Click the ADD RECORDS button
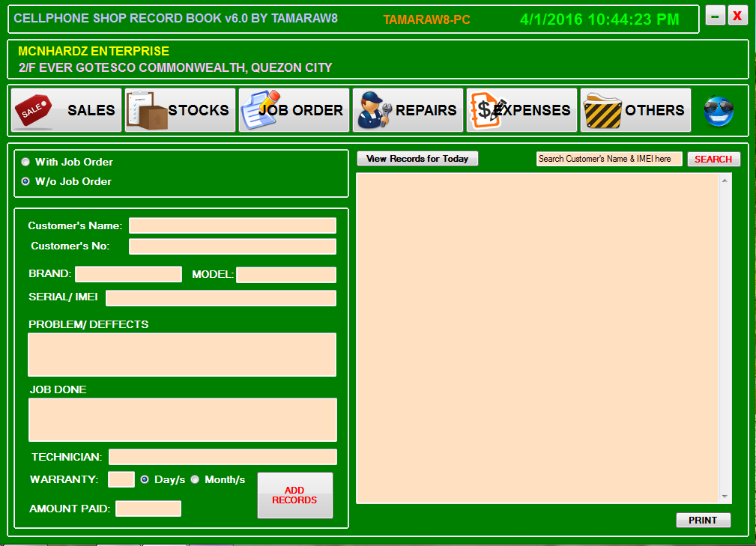Image resolution: width=756 pixels, height=546 pixels. 294,495
